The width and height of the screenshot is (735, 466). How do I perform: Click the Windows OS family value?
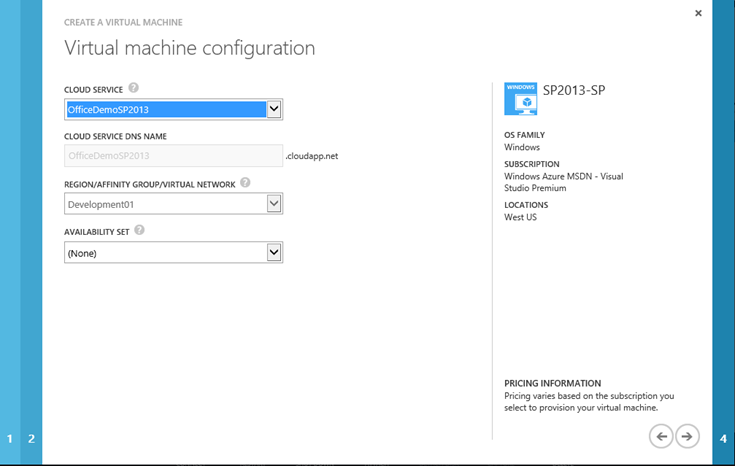522,147
